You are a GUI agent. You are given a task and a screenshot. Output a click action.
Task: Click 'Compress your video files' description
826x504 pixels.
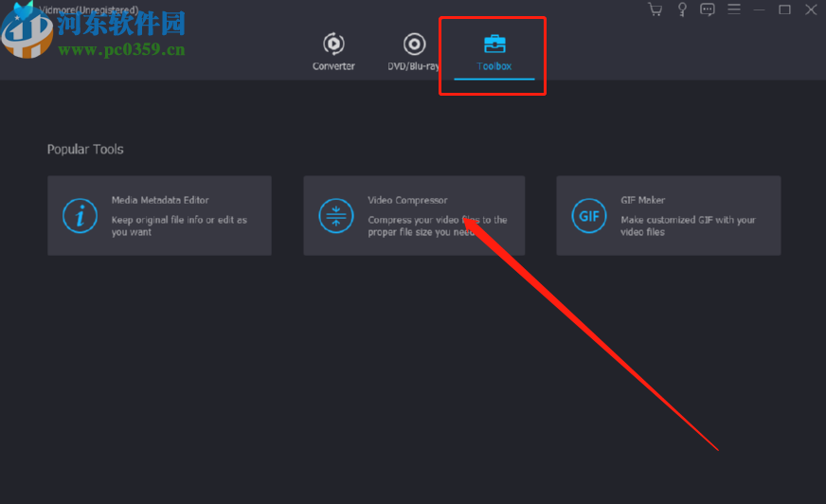pos(438,225)
